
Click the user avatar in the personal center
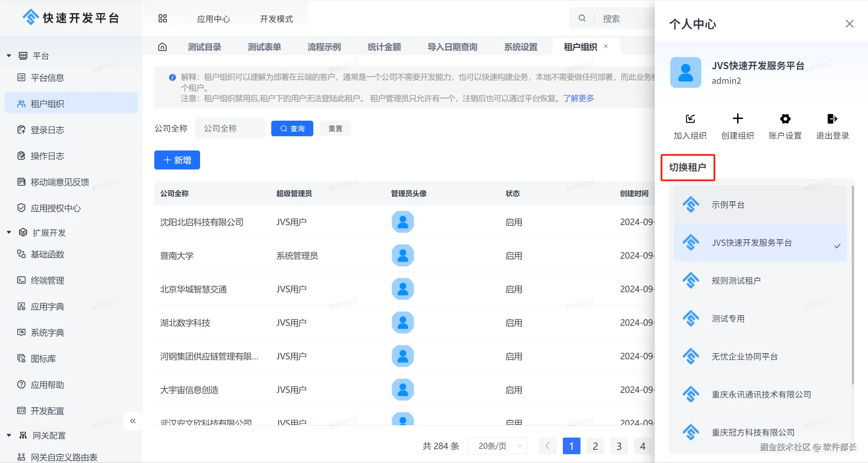[x=686, y=73]
